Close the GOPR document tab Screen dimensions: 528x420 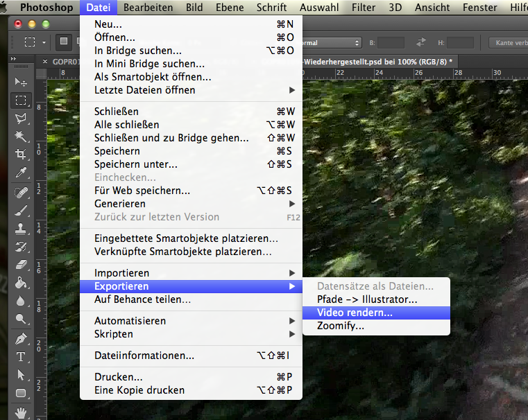45,62
